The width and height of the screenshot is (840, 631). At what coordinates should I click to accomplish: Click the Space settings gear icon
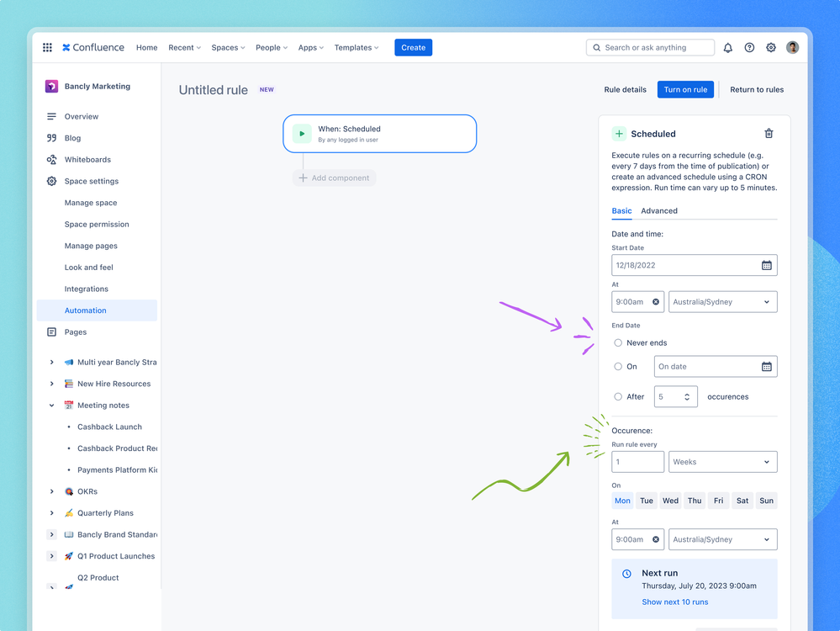pyautogui.click(x=51, y=181)
